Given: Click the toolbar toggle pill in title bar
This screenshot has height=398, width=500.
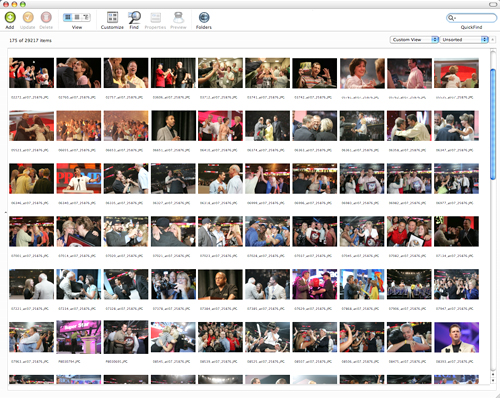Looking at the screenshot, I should click(x=493, y=4).
